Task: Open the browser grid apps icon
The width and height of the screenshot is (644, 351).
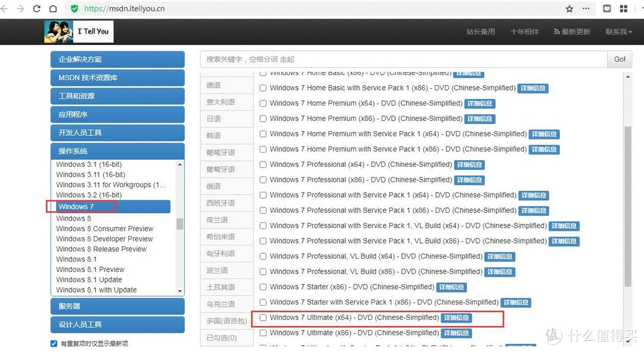Action: coord(624,8)
